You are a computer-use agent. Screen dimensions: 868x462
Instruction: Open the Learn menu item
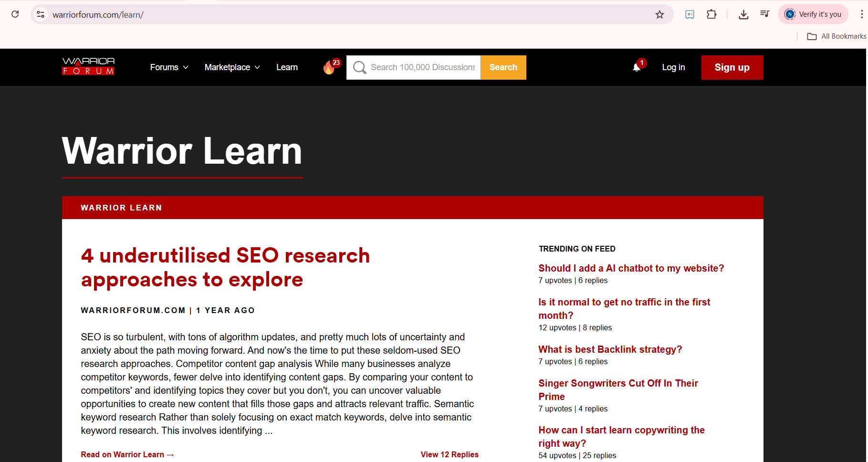point(287,67)
